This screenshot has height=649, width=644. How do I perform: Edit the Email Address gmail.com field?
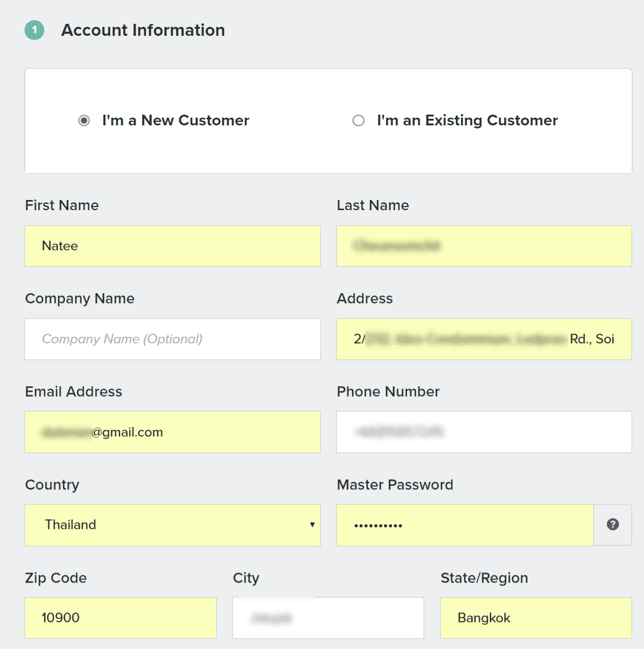point(173,432)
